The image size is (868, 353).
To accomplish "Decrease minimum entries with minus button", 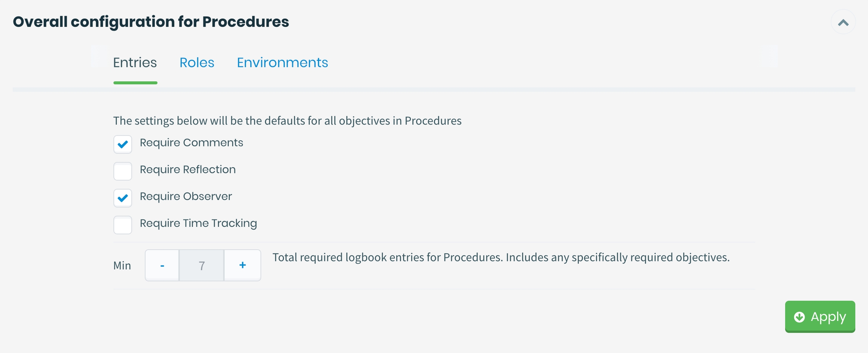I will click(x=162, y=265).
